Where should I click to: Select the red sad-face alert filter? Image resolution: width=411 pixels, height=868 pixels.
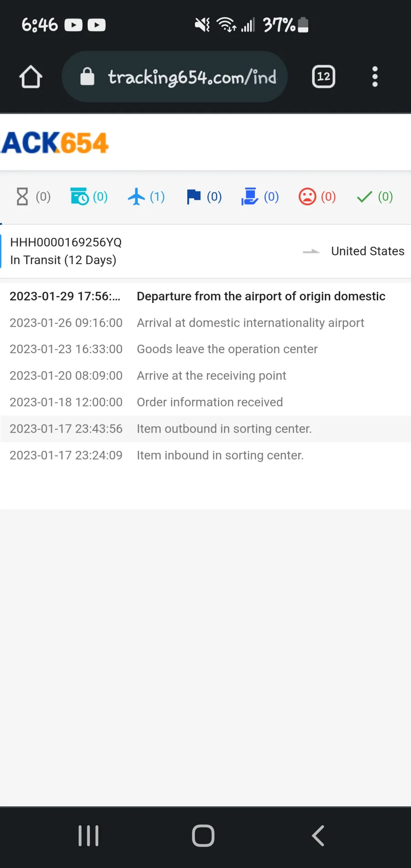click(x=317, y=197)
